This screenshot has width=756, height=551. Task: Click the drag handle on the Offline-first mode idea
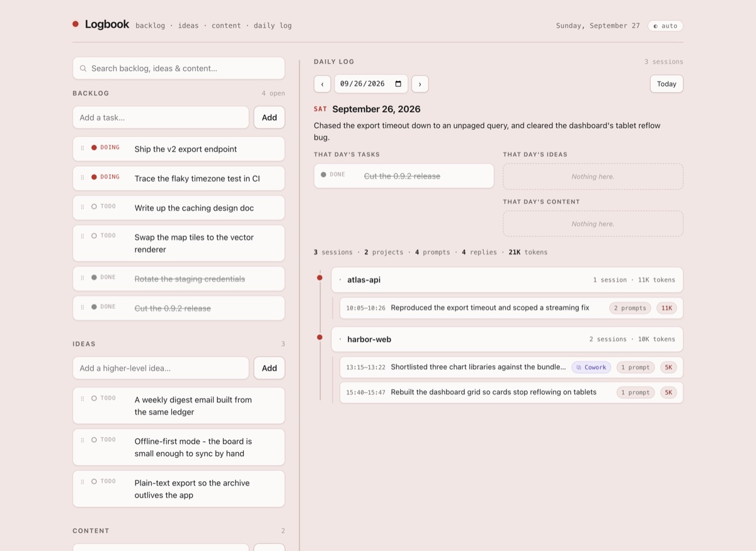[83, 441]
